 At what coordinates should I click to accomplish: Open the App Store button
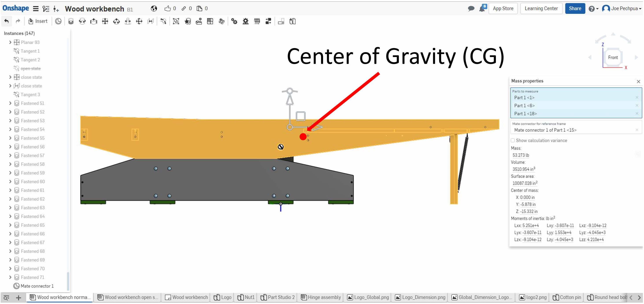(503, 9)
